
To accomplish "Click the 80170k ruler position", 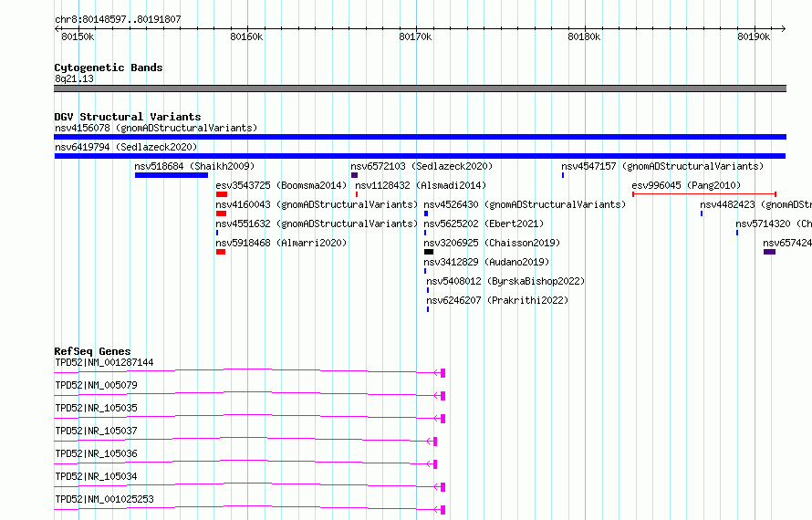I will tap(415, 36).
